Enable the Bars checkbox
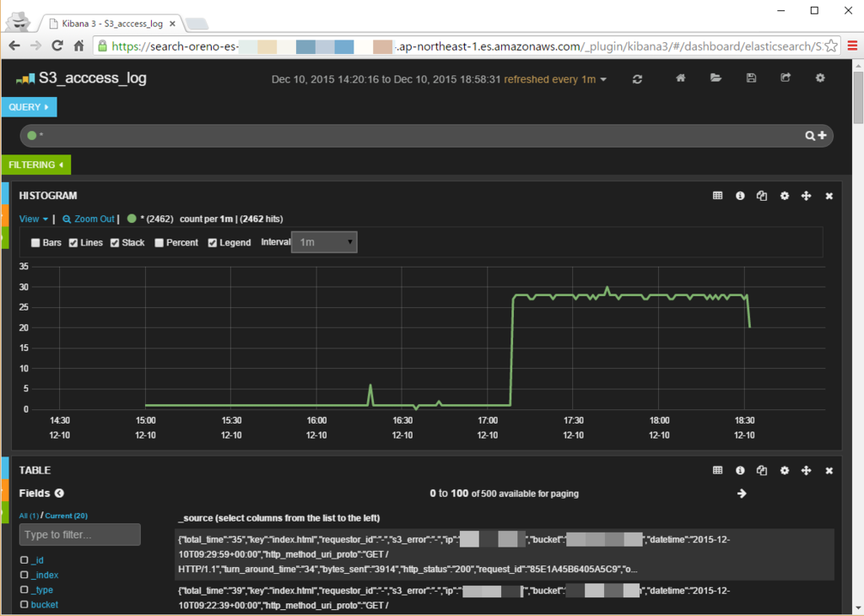Screen dimensions: 864x616 [35, 243]
